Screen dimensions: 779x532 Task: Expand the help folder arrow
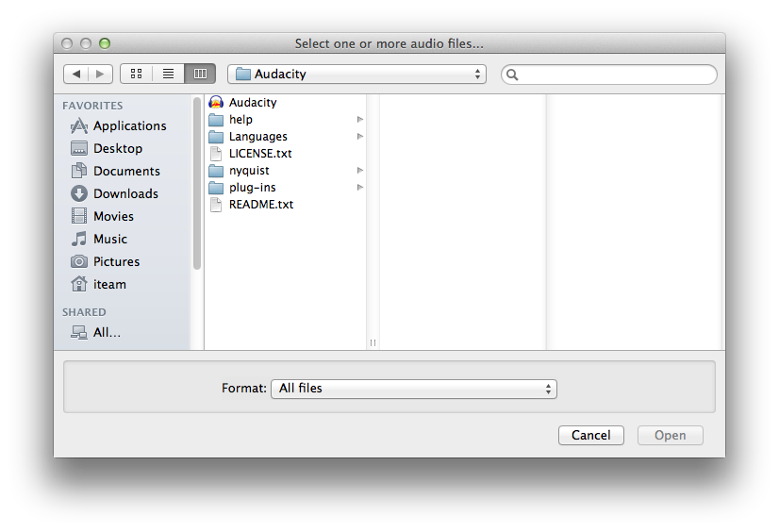[360, 119]
